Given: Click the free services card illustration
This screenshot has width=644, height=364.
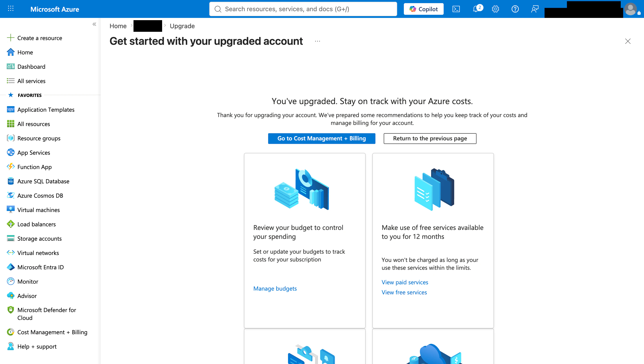Looking at the screenshot, I should point(434,189).
